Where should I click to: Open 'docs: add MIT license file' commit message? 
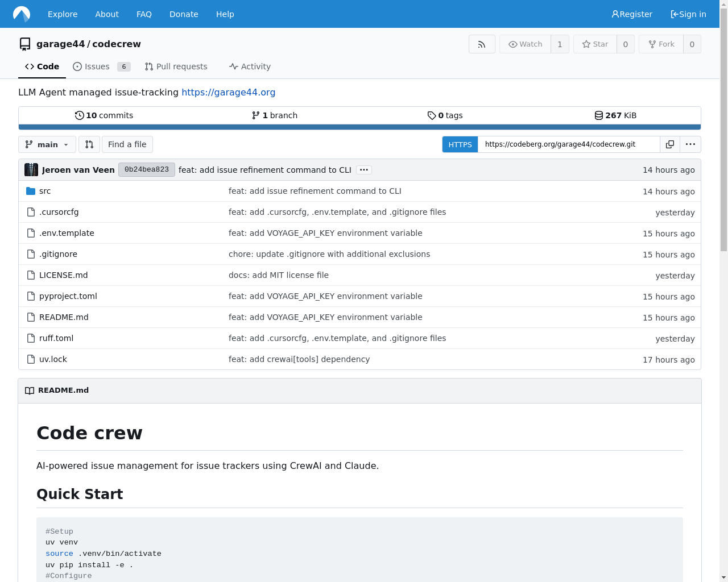pyautogui.click(x=279, y=275)
